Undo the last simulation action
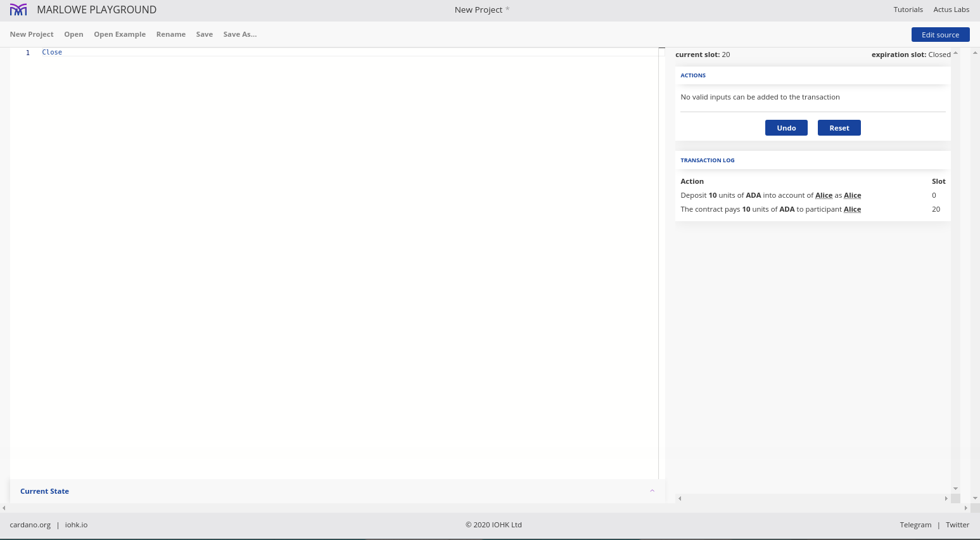 786,127
